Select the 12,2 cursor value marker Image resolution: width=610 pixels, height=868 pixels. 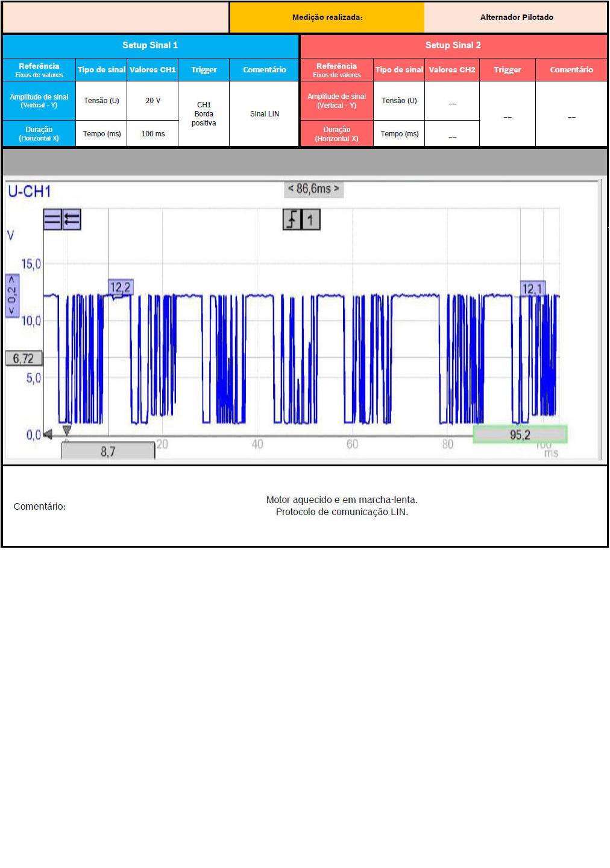tap(120, 288)
